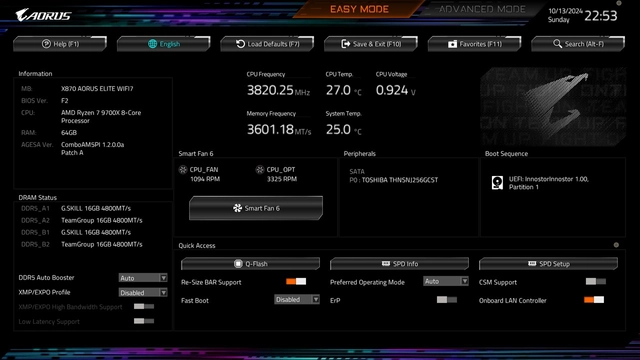
Task: Switch to the Advanced Mode tab
Action: pos(482,9)
